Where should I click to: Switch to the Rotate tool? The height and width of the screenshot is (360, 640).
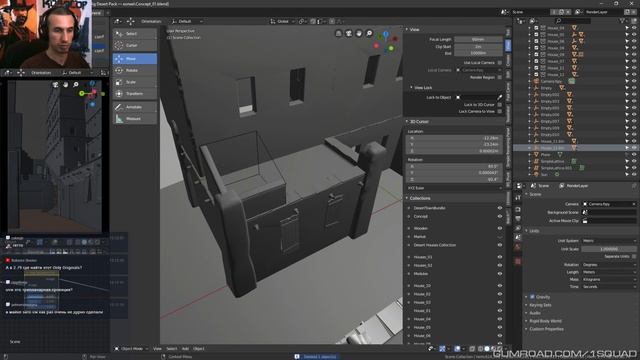point(135,70)
